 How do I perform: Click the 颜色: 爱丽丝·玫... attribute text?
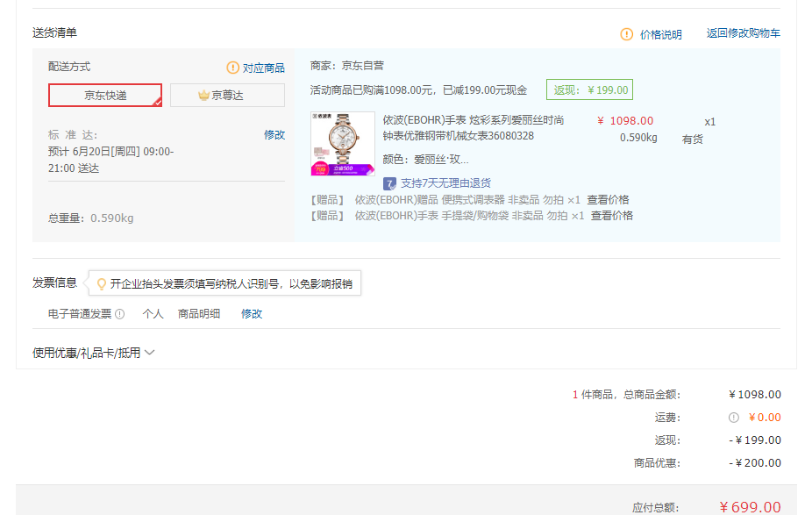[x=425, y=160]
